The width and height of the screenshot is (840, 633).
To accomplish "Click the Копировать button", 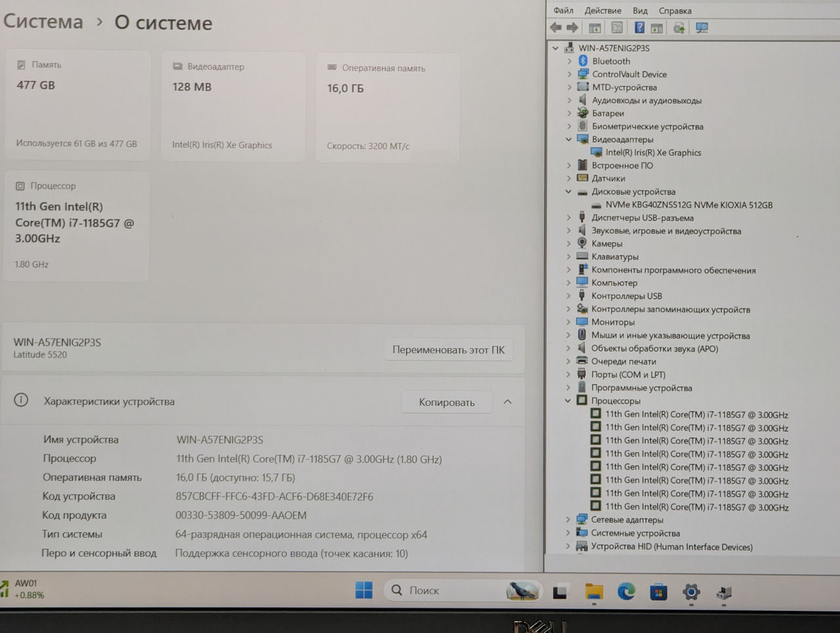I will coord(446,403).
